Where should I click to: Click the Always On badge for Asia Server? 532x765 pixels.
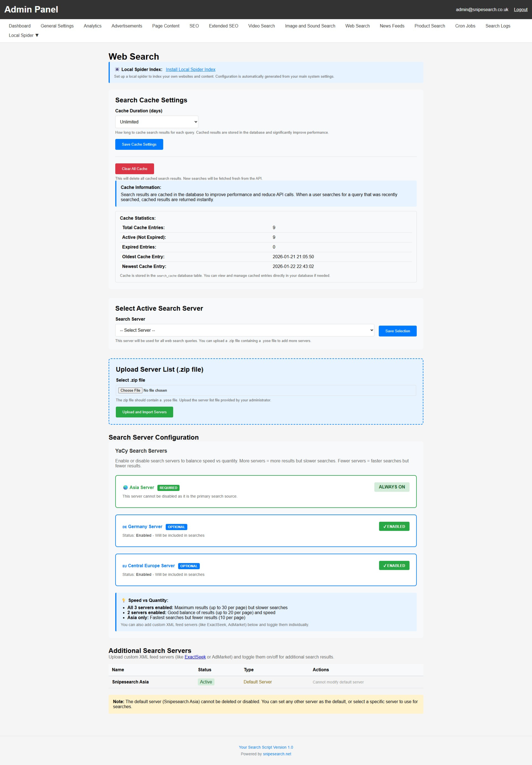[391, 487]
